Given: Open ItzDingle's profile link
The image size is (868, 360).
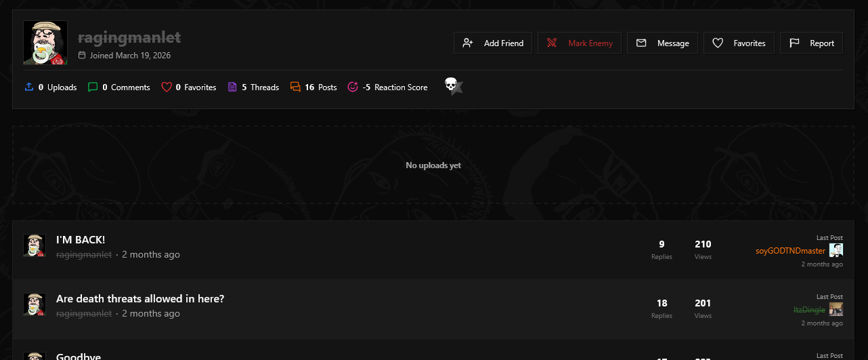Looking at the screenshot, I should 810,310.
